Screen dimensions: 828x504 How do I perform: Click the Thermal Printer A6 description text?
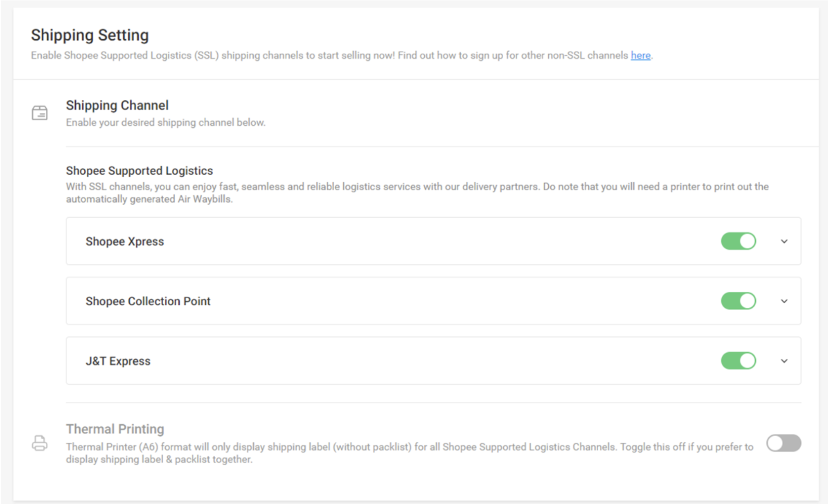[x=410, y=453]
